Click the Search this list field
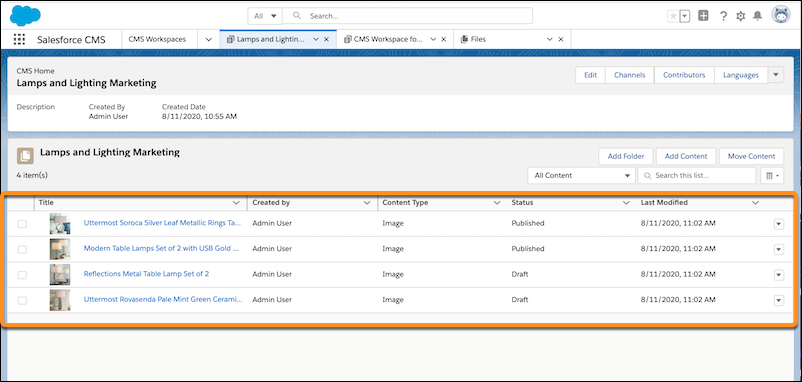 (x=697, y=175)
